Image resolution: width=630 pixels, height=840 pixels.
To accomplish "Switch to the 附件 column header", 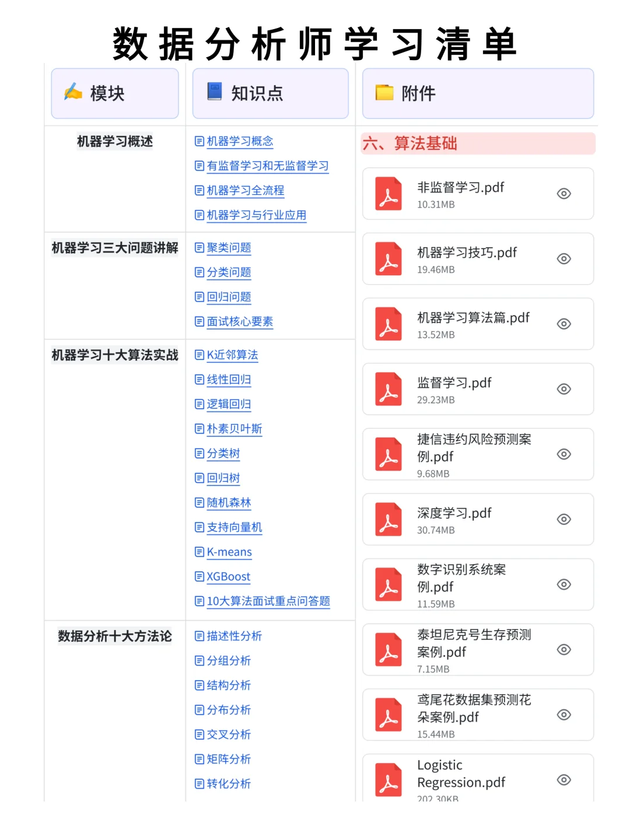I will 419,93.
